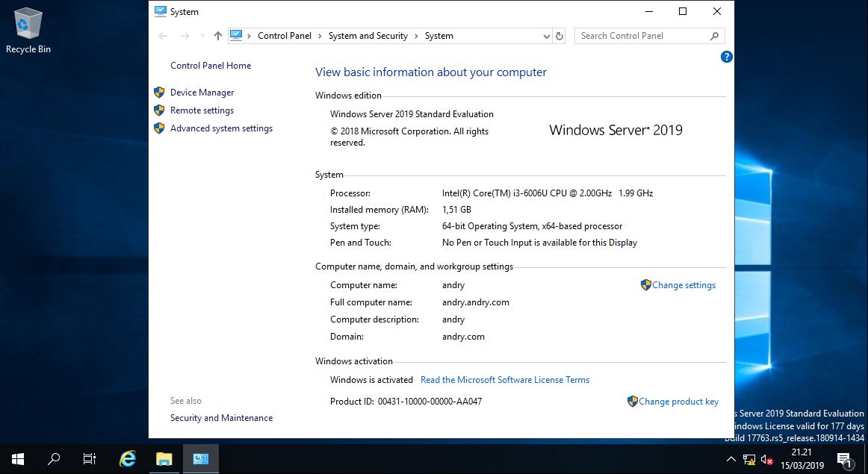Click the 64-bit Operating System text
The height and width of the screenshot is (474, 868).
(532, 225)
